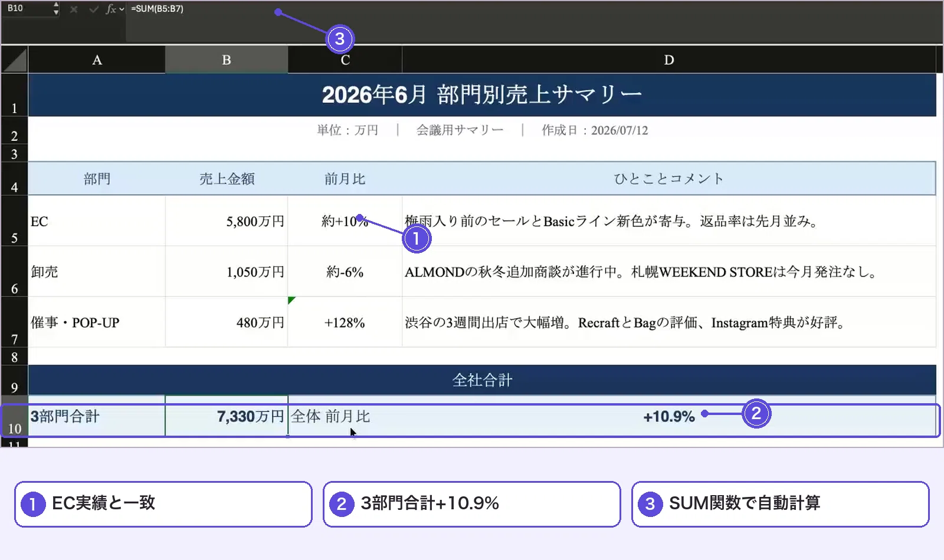Click the cancel X icon in formula bar
The height and width of the screenshot is (560, 944).
(74, 9)
